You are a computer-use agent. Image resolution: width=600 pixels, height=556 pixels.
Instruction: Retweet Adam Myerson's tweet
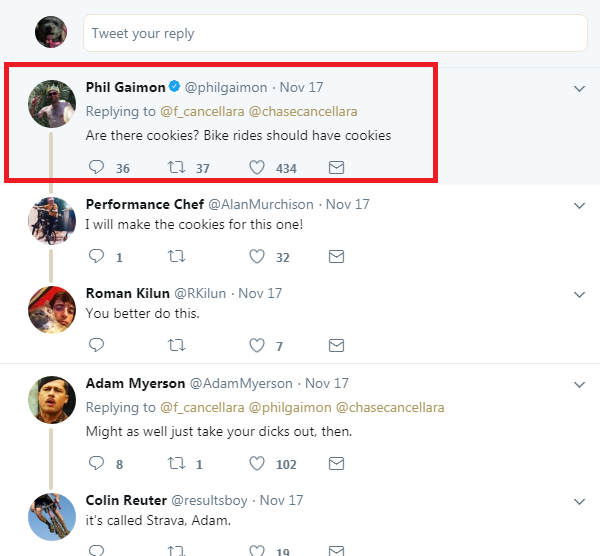click(176, 464)
